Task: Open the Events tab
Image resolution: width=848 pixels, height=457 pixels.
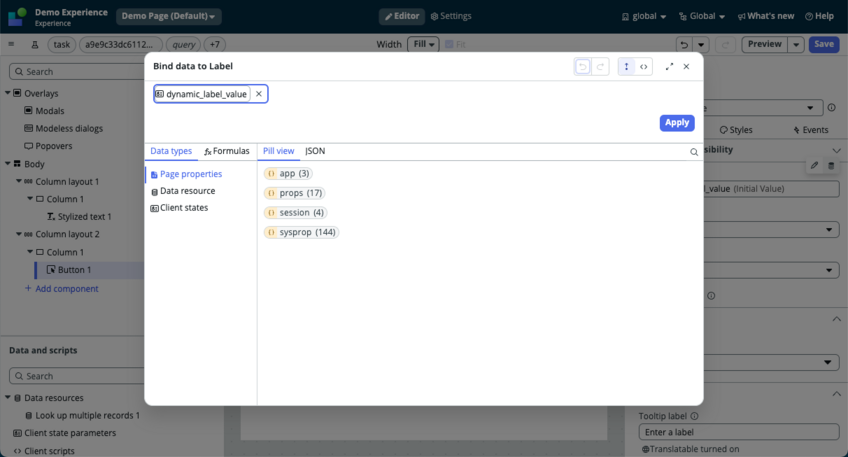Action: [x=810, y=130]
